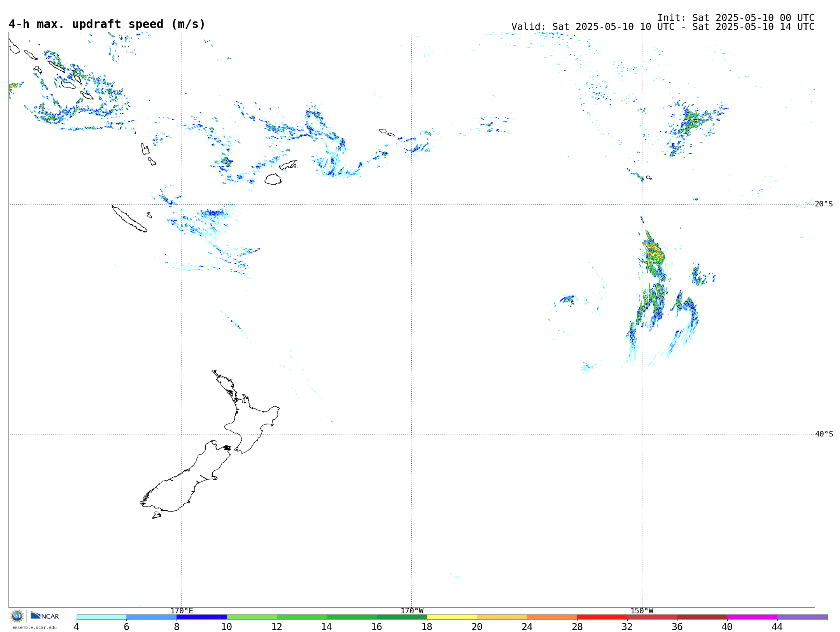Screen dimensions: 840x632
Task: Click the 40°S latitude label
Action: 824,434
